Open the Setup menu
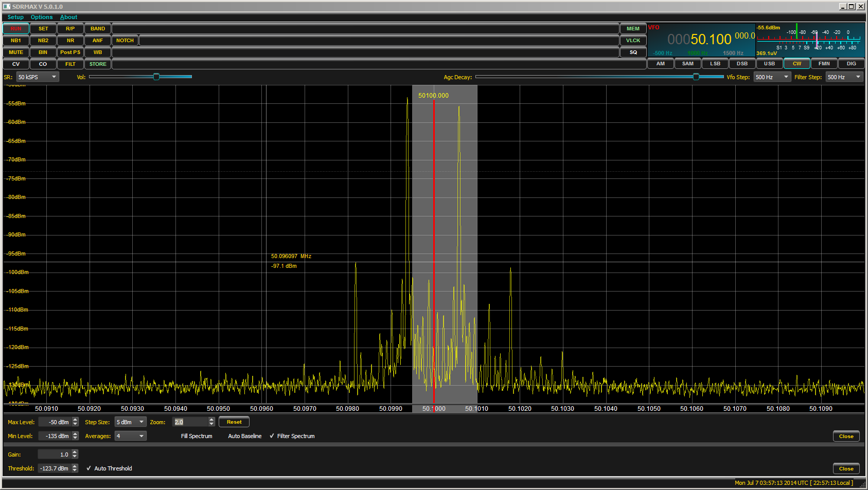 (15, 17)
